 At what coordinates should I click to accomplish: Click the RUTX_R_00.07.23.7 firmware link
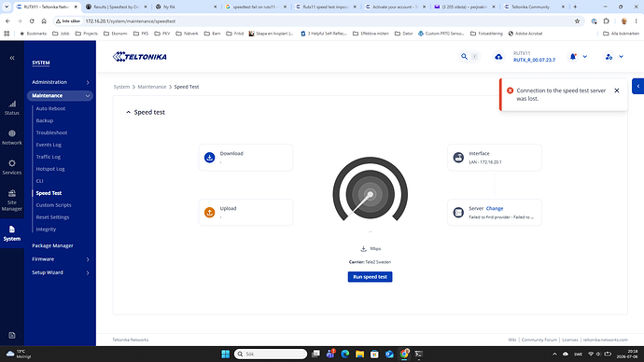[x=534, y=60]
